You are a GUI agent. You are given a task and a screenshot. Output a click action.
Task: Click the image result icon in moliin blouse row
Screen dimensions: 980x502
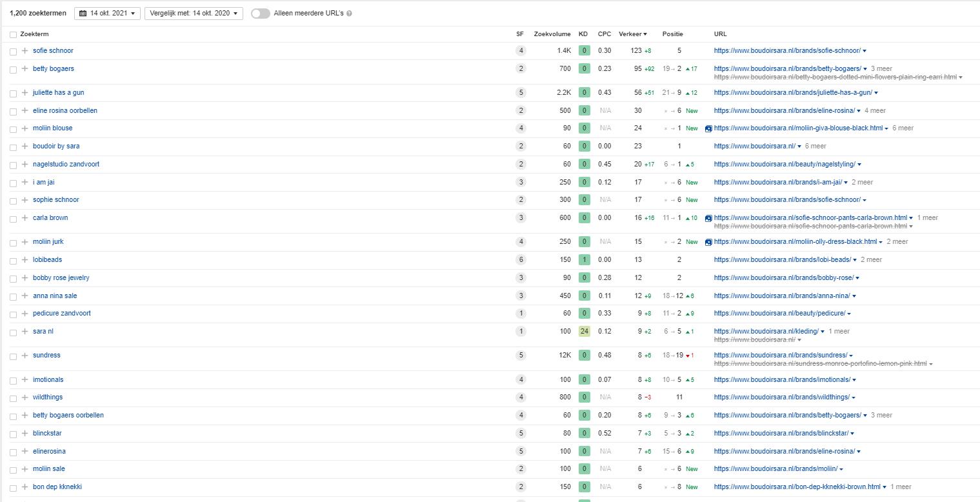(708, 128)
